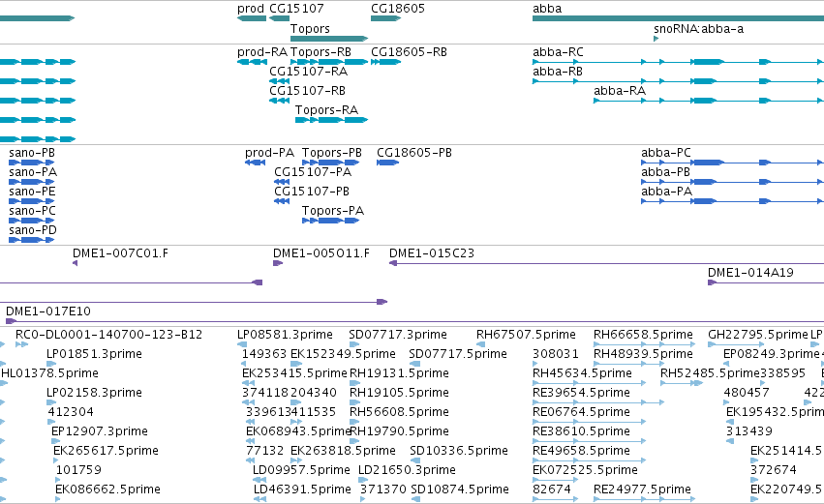Viewport: 824px width, 504px height.
Task: Click the EK253415.5prime EST label
Action: click(x=294, y=373)
